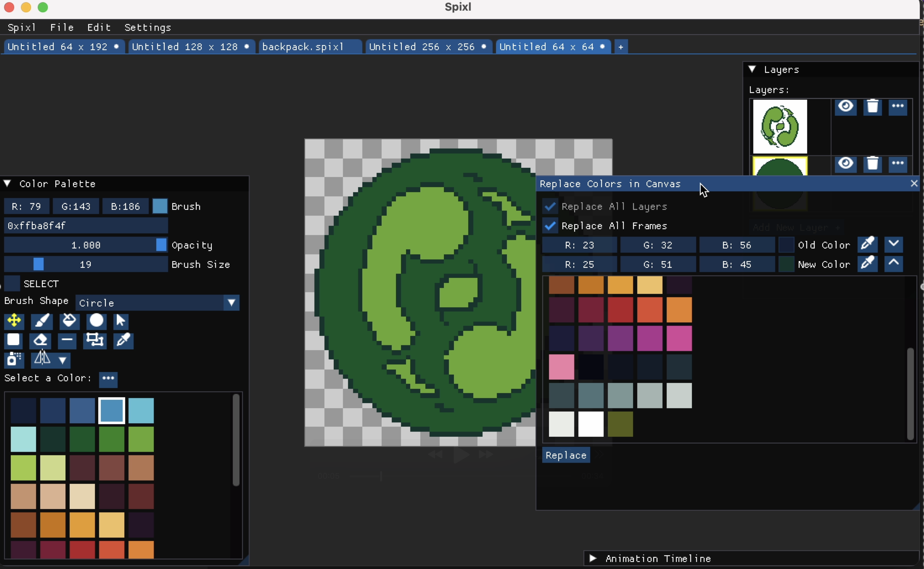This screenshot has width=924, height=569.
Task: Expand the Old Color palette chevron
Action: (894, 244)
